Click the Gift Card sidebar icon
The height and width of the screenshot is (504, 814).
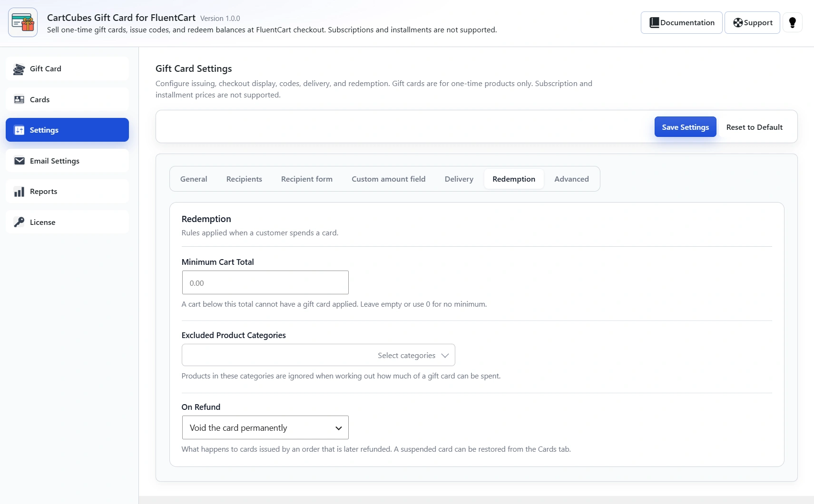[x=19, y=69]
